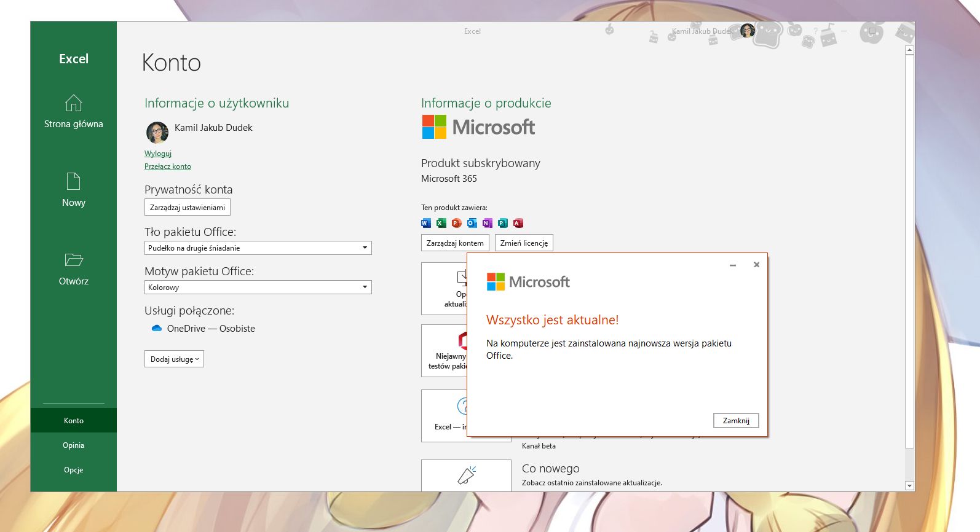This screenshot has height=532, width=980.
Task: Click the Publisher app icon under Ten produkt zawiera
Action: (x=503, y=223)
